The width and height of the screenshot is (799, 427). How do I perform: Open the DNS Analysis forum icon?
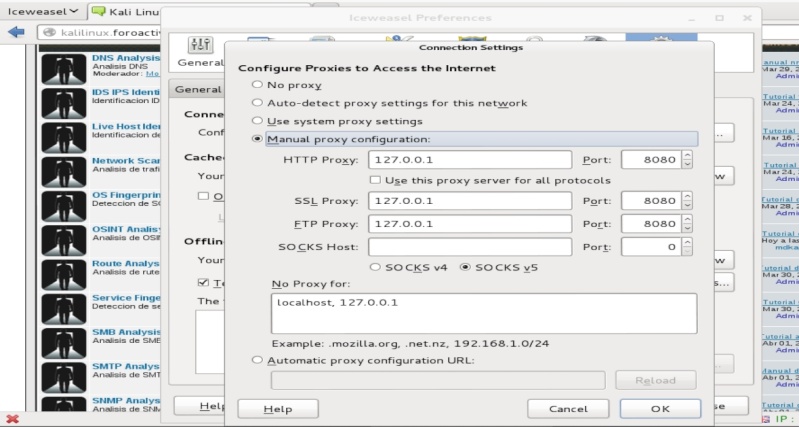coord(64,69)
